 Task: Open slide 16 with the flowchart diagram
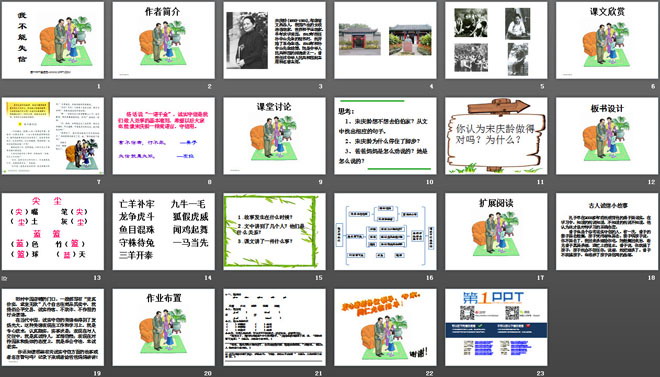click(385, 231)
